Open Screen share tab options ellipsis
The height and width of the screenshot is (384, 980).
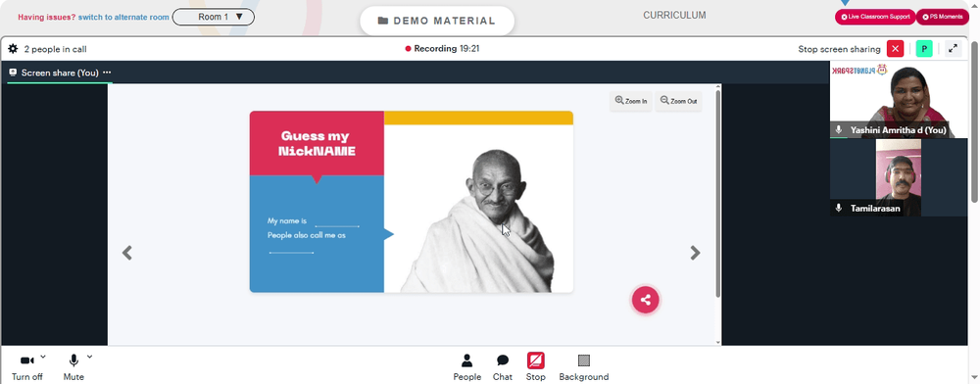107,72
